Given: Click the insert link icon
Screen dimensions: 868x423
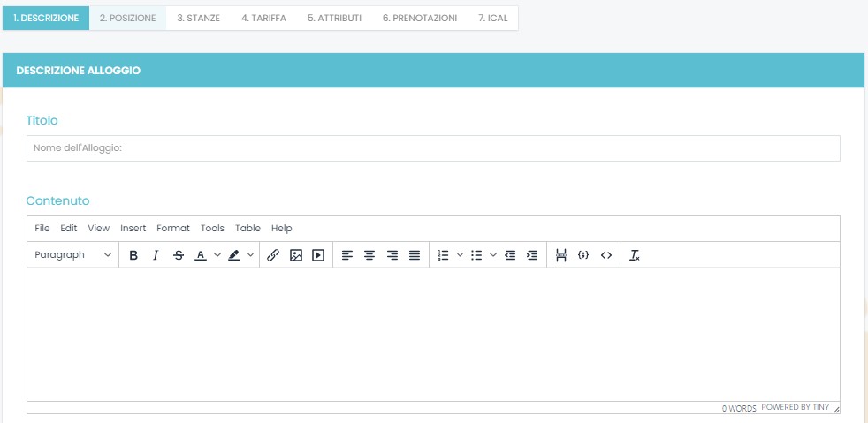Looking at the screenshot, I should tap(273, 255).
